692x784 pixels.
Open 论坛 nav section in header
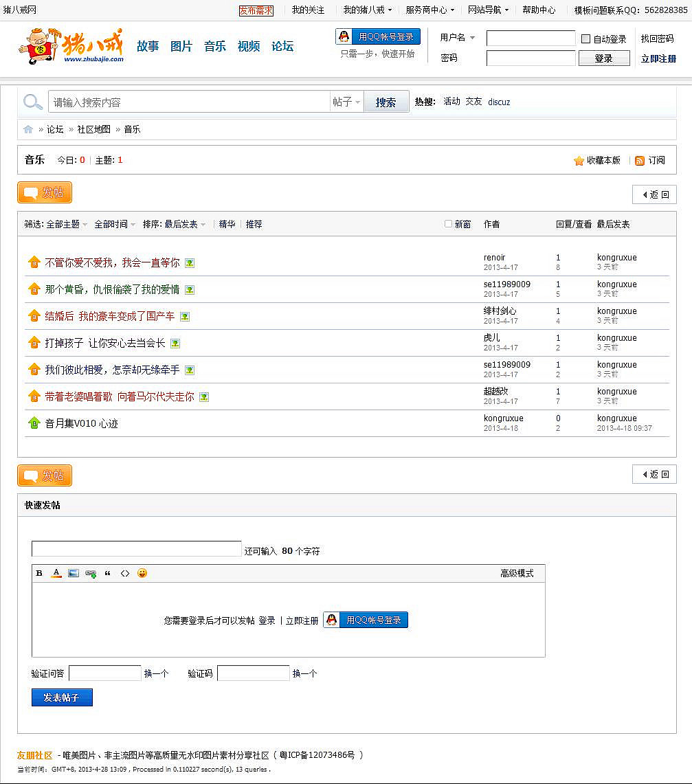pyautogui.click(x=282, y=46)
